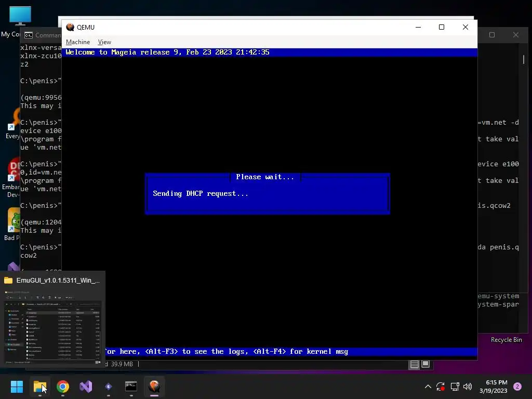Open Visual Studio from the taskbar
The height and width of the screenshot is (399, 532).
pyautogui.click(x=86, y=387)
